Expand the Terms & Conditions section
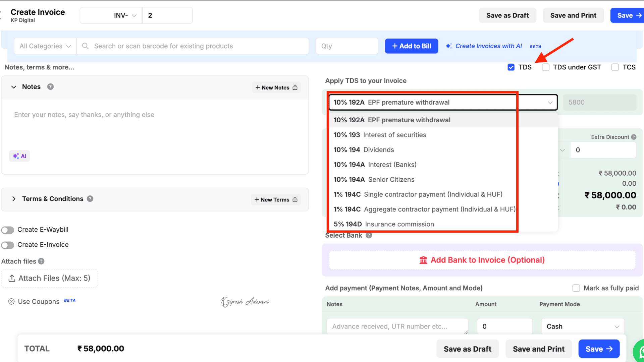This screenshot has height=362, width=644. click(14, 199)
